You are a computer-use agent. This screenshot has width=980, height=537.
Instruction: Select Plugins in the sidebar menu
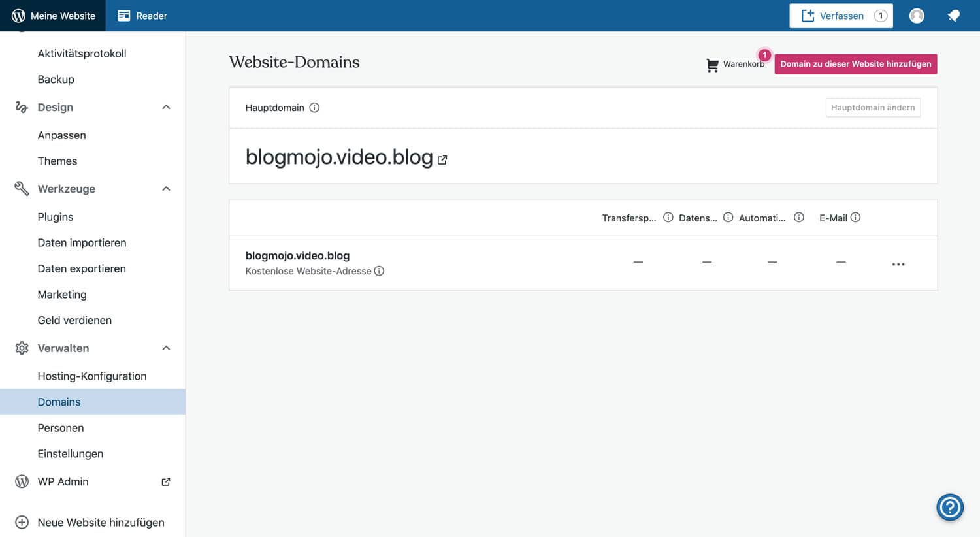coord(55,216)
